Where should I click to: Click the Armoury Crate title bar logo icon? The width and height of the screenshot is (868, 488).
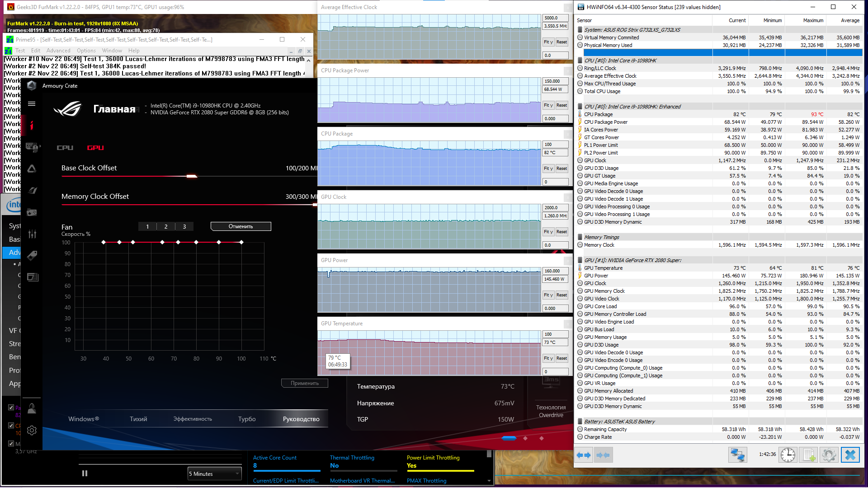[32, 85]
